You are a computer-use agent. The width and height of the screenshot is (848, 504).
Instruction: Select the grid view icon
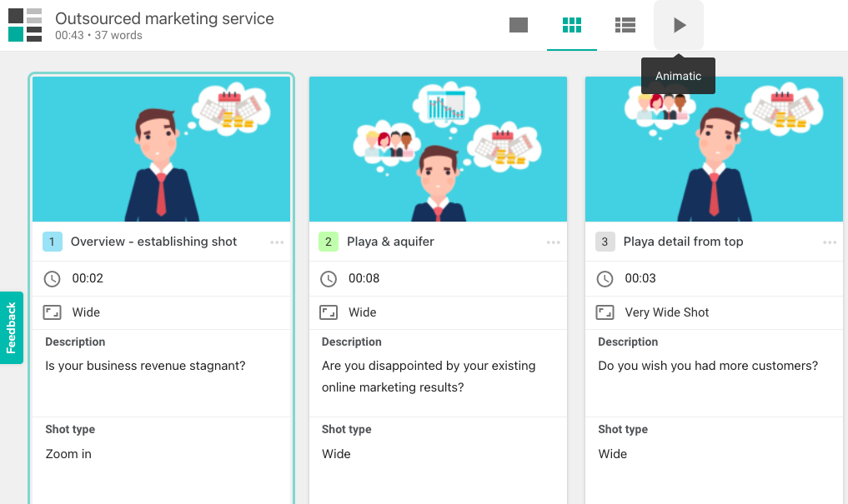coord(572,25)
